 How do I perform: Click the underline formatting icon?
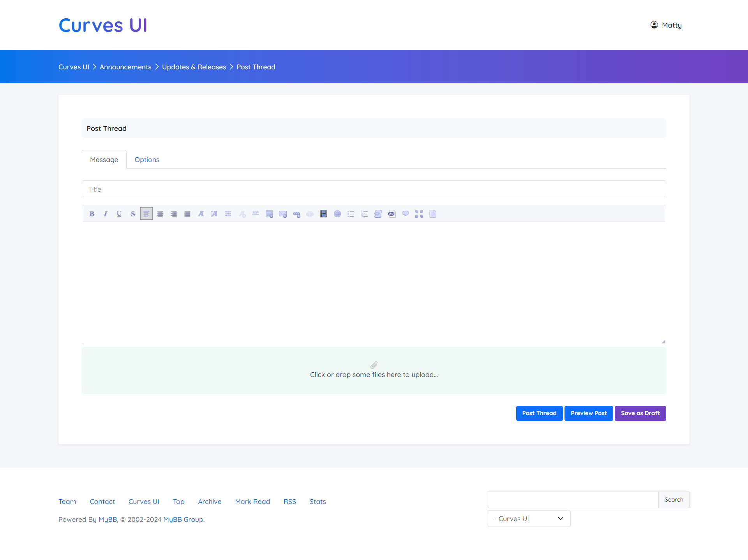coord(119,214)
